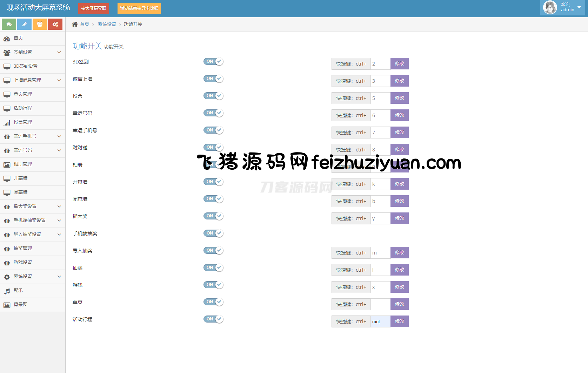Open 游戏设置 in the sidebar

[x=23, y=263]
